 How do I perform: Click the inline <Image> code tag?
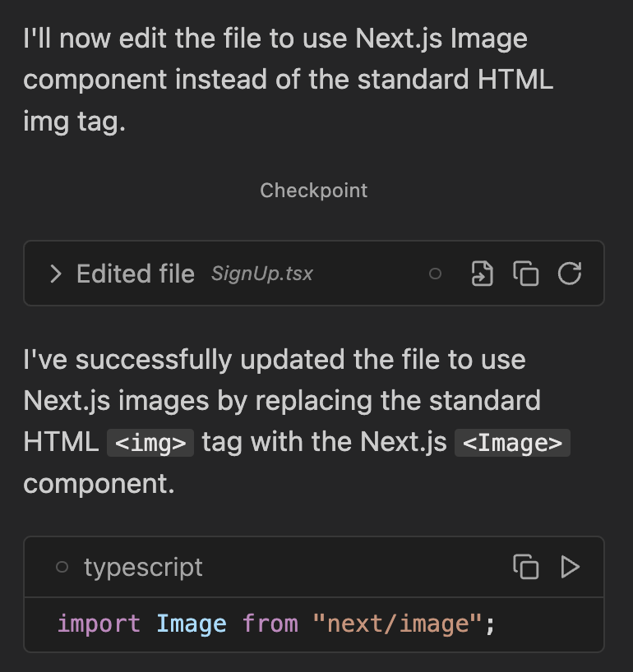(x=512, y=444)
